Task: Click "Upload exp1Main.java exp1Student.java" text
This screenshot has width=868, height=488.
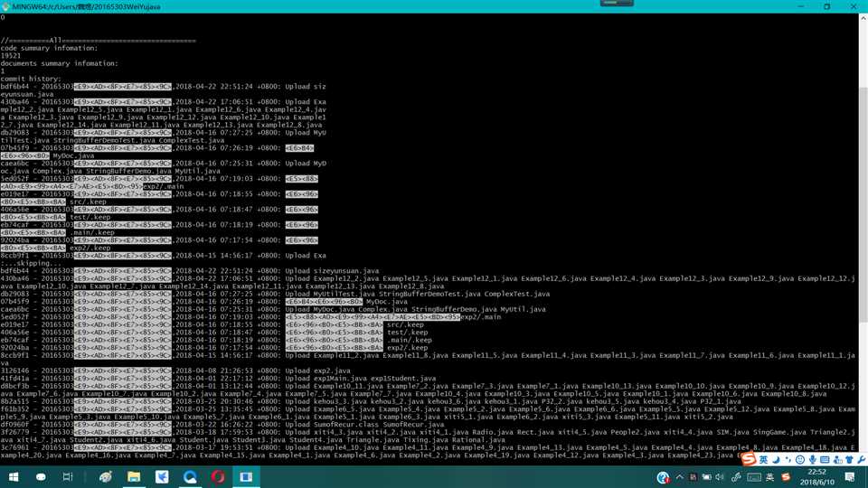Action: click(361, 379)
